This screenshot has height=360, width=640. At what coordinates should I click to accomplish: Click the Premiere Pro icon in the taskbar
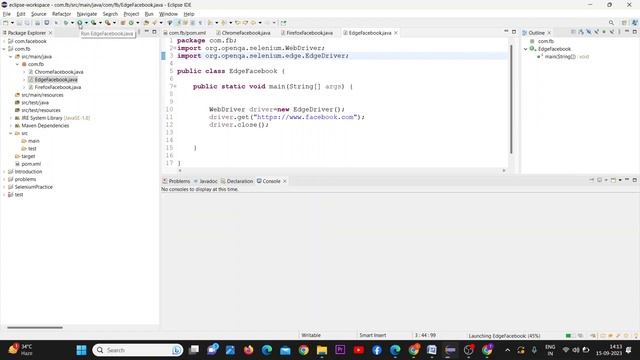(340, 350)
